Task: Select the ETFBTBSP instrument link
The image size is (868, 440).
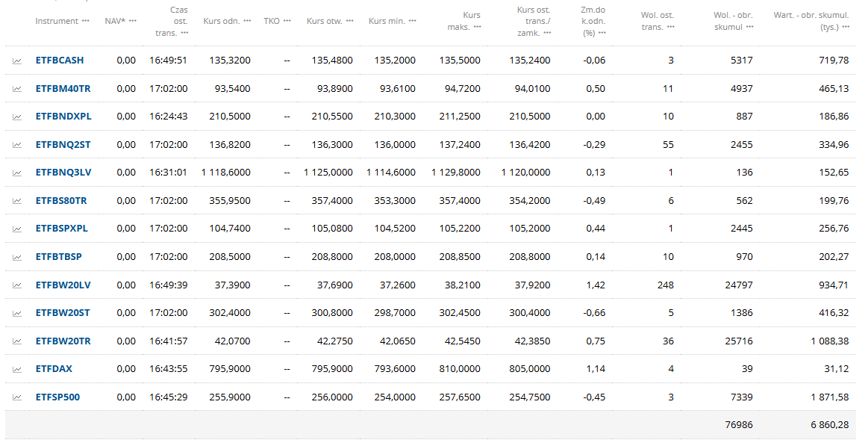Action: (x=59, y=257)
